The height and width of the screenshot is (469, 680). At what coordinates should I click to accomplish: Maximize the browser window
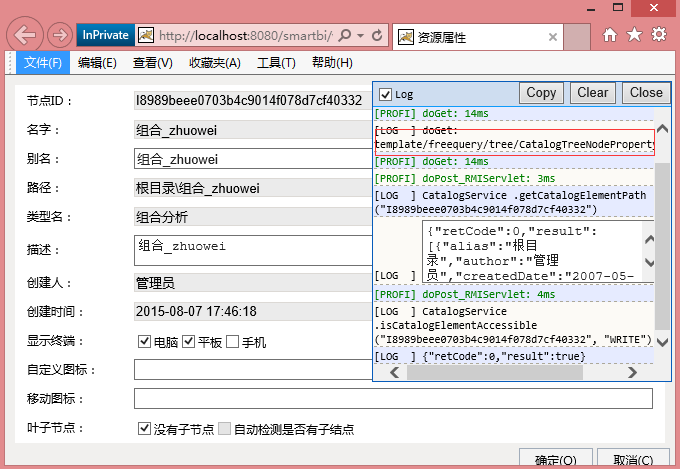click(x=618, y=7)
